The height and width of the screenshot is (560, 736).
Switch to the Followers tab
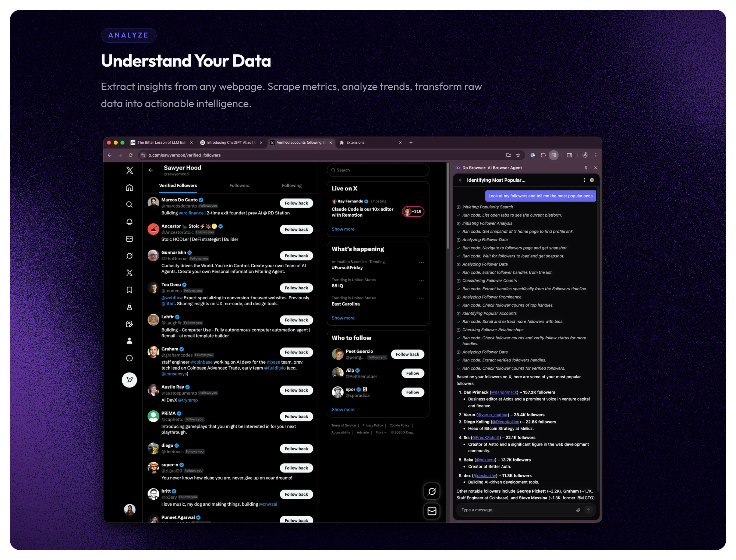click(x=239, y=185)
